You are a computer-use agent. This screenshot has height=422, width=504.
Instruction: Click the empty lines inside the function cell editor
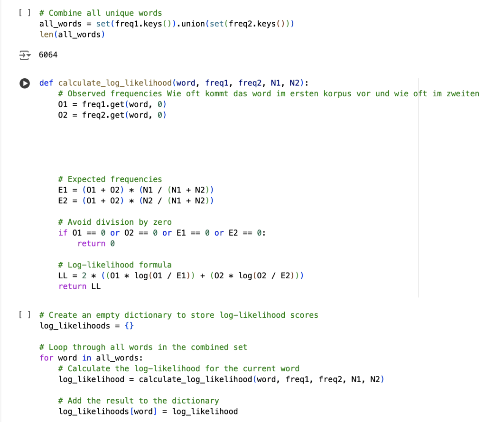[228, 147]
